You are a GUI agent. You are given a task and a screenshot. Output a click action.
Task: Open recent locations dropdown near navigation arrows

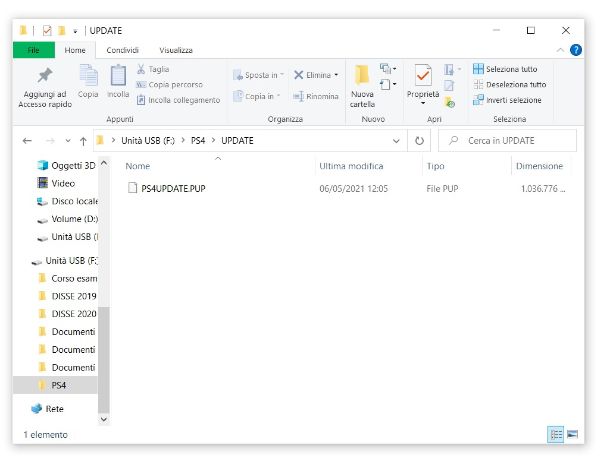click(x=68, y=141)
